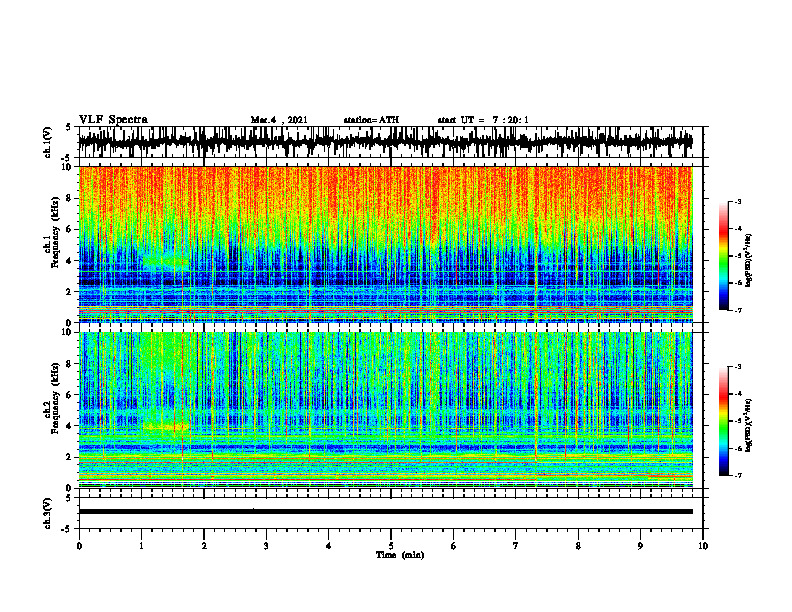
Task: Click the "-3" label on ch.1 color bar
Action: tap(737, 201)
